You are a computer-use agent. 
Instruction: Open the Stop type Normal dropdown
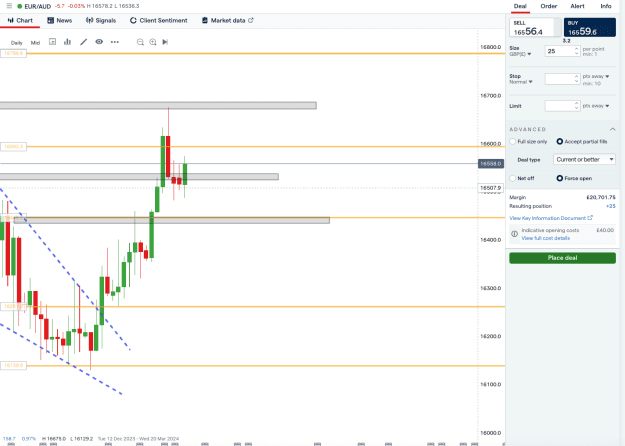521,82
